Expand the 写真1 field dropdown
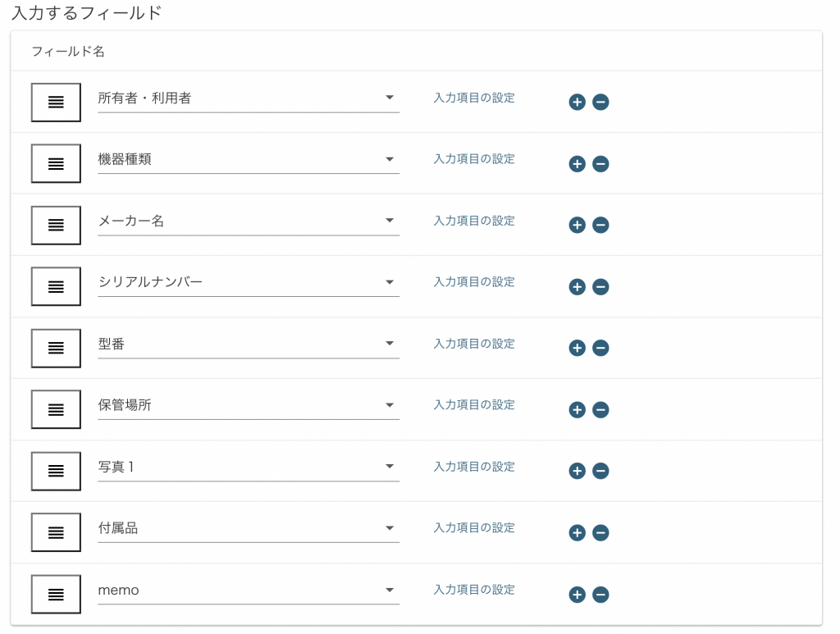 tap(249, 468)
